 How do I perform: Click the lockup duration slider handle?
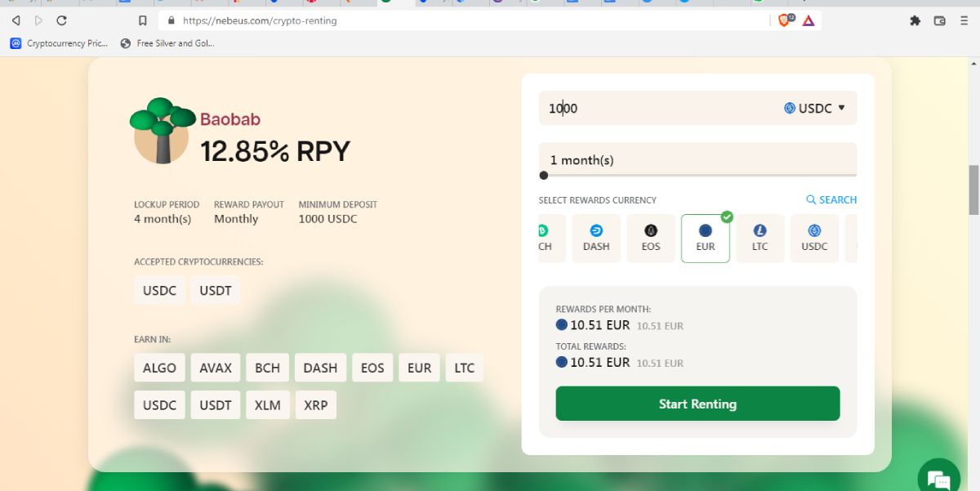tap(544, 175)
